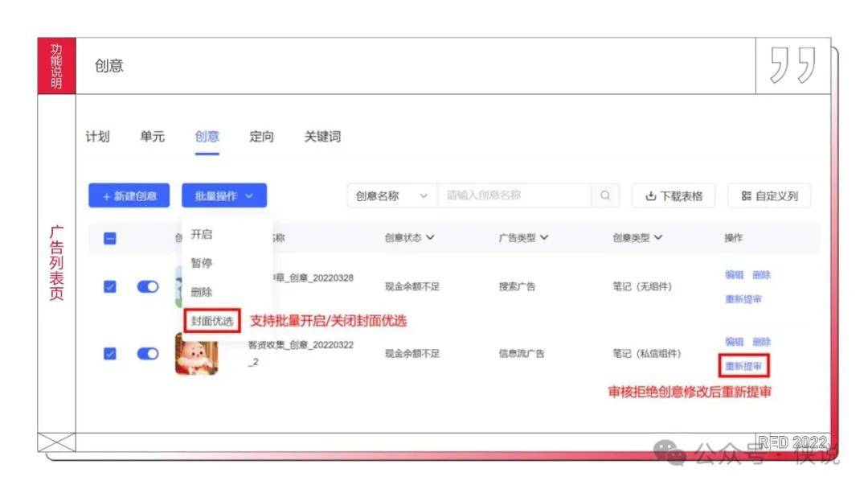Click the 操作 column header
The image size is (868, 489).
[x=734, y=237]
